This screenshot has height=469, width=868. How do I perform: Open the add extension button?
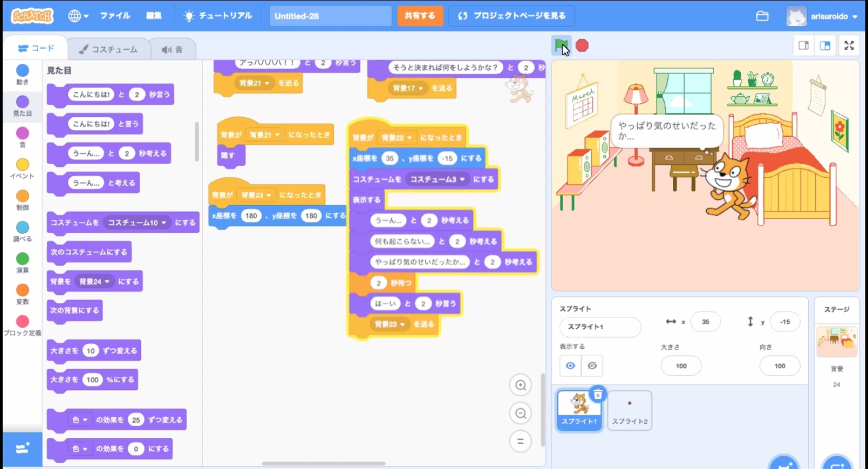coord(22,449)
